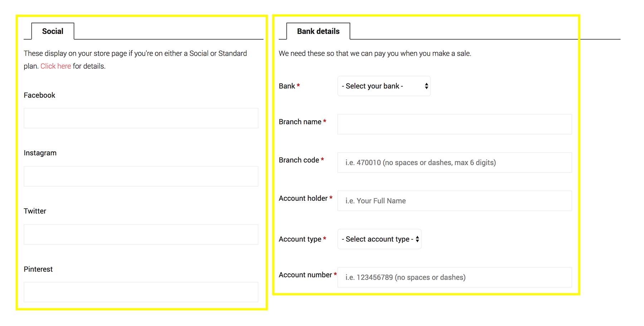This screenshot has height=326, width=644.
Task: Click the Account number input field
Action: point(454,277)
